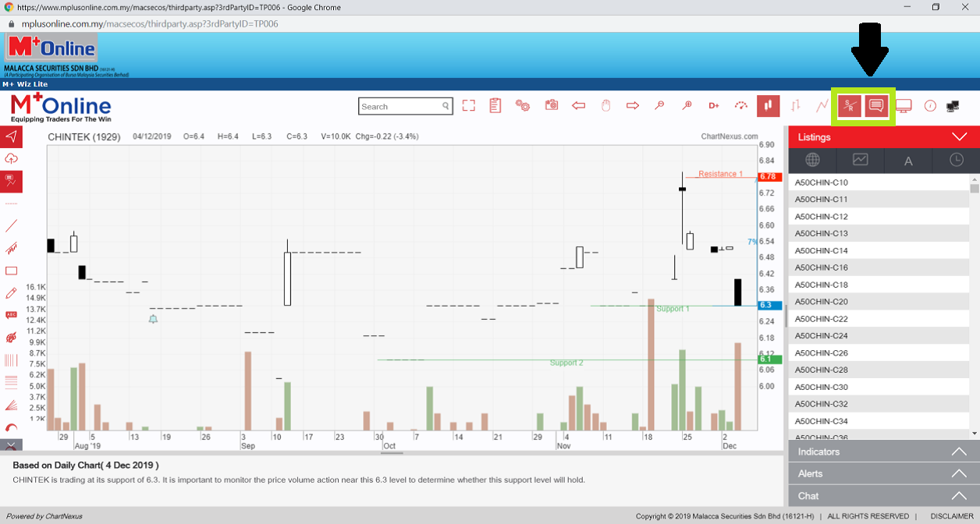The image size is (980, 524).
Task: Open the clock history tab in Listings
Action: pos(956,160)
